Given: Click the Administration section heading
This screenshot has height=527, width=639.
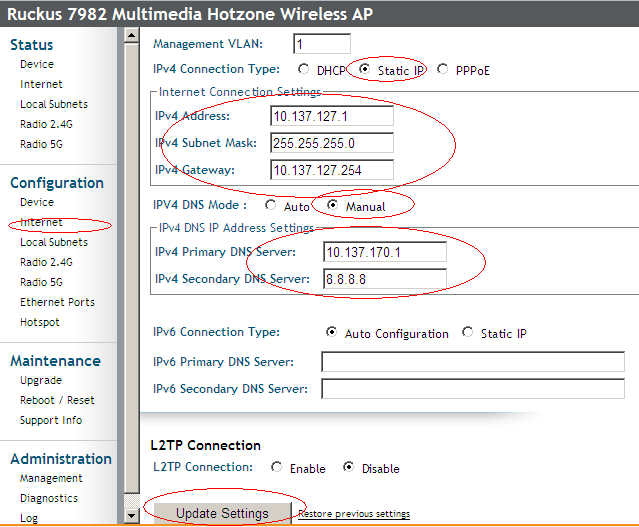Looking at the screenshot, I should [x=61, y=459].
